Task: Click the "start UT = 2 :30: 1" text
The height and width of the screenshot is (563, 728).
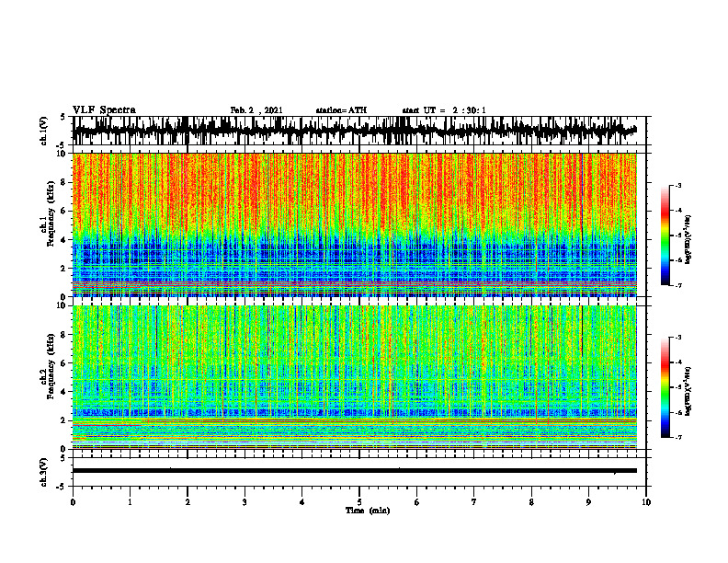Action: click(x=444, y=110)
